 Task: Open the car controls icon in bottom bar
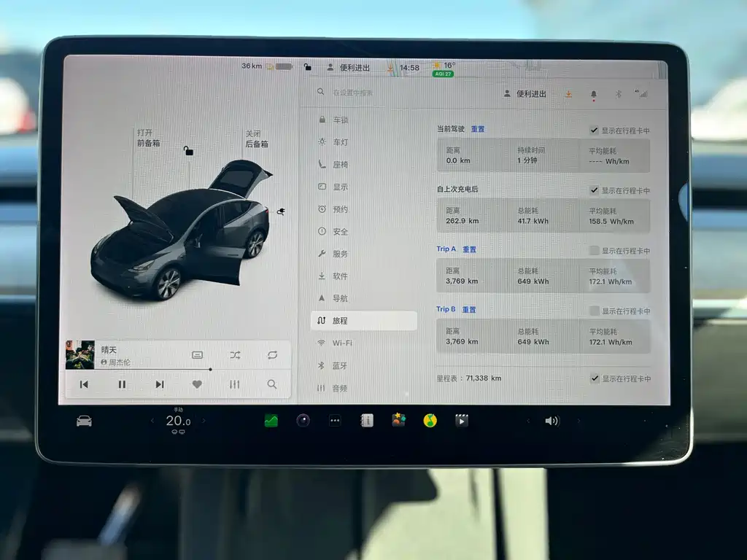(84, 421)
